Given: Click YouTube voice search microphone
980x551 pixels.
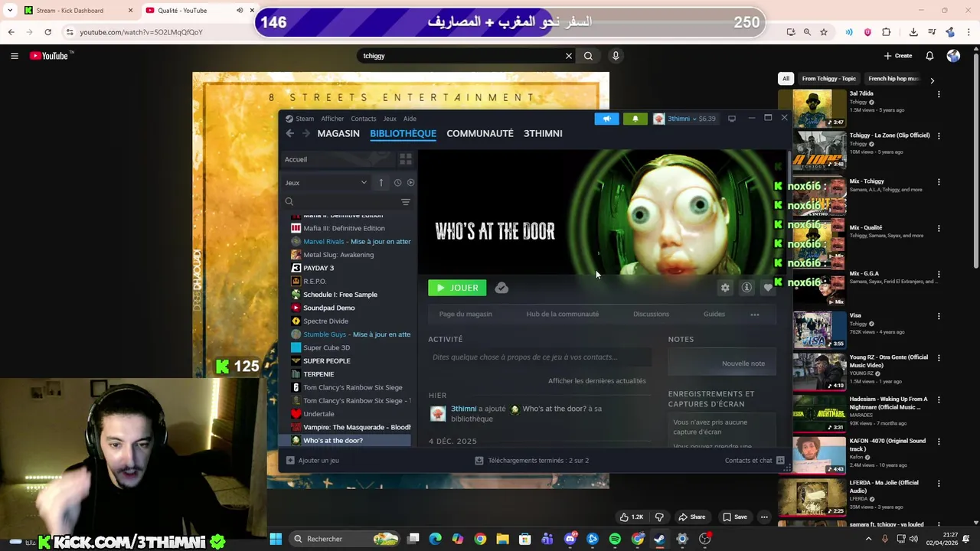Looking at the screenshot, I should point(616,56).
